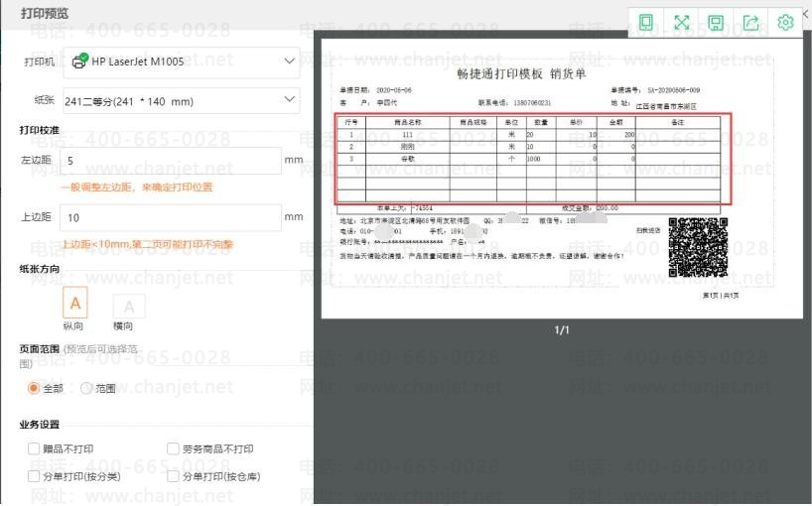Click the 1/1 page indicator below preview
Image resolution: width=812 pixels, height=506 pixels.
pyautogui.click(x=562, y=330)
